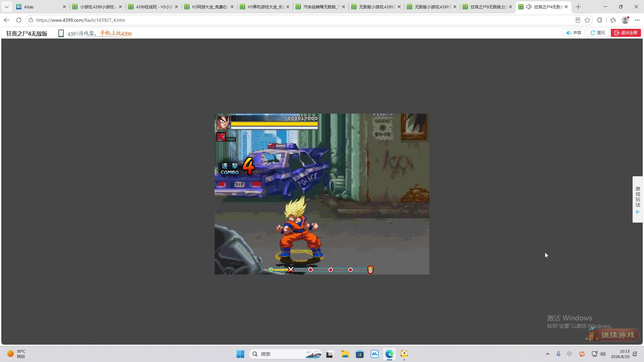Image resolution: width=644 pixels, height=362 pixels.
Task: Reload the current browser page
Action: point(19,20)
